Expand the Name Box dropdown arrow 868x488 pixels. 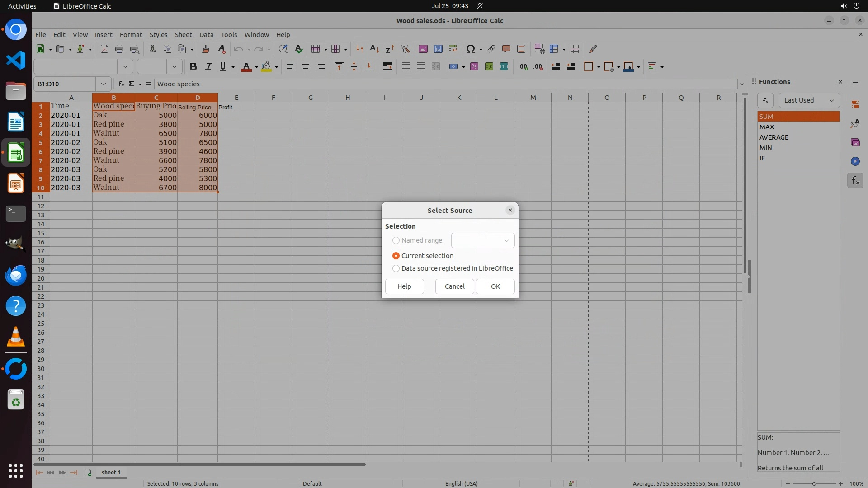pos(103,84)
